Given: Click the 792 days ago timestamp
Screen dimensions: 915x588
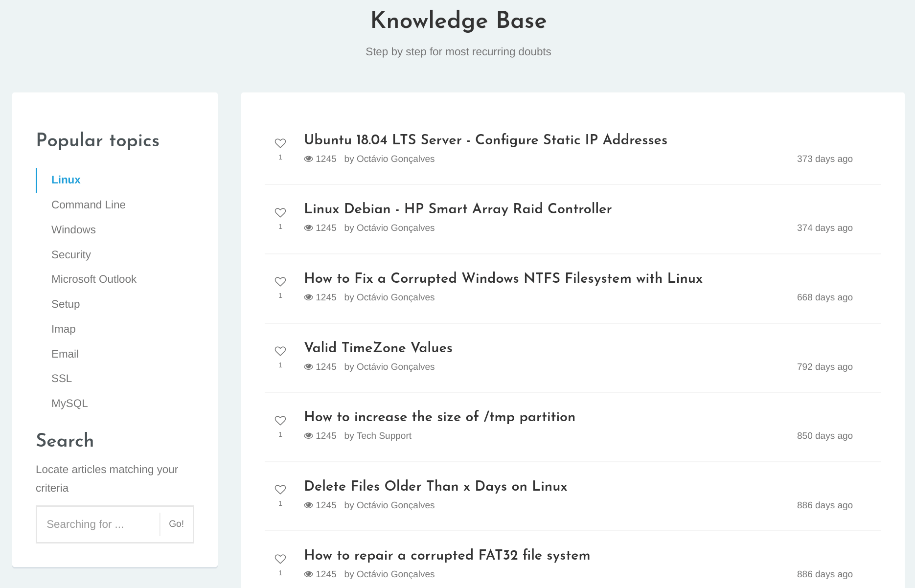Looking at the screenshot, I should (x=825, y=367).
